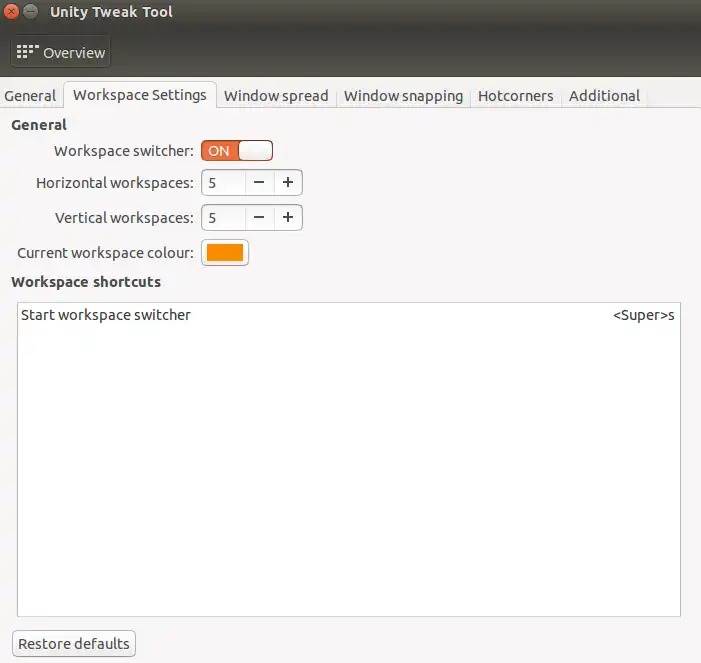701x663 pixels.
Task: Click the <Super>s shortcut value
Action: pyautogui.click(x=643, y=315)
